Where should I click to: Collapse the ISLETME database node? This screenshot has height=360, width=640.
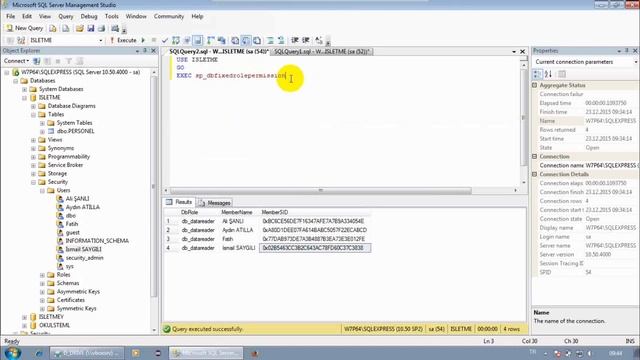(24, 98)
